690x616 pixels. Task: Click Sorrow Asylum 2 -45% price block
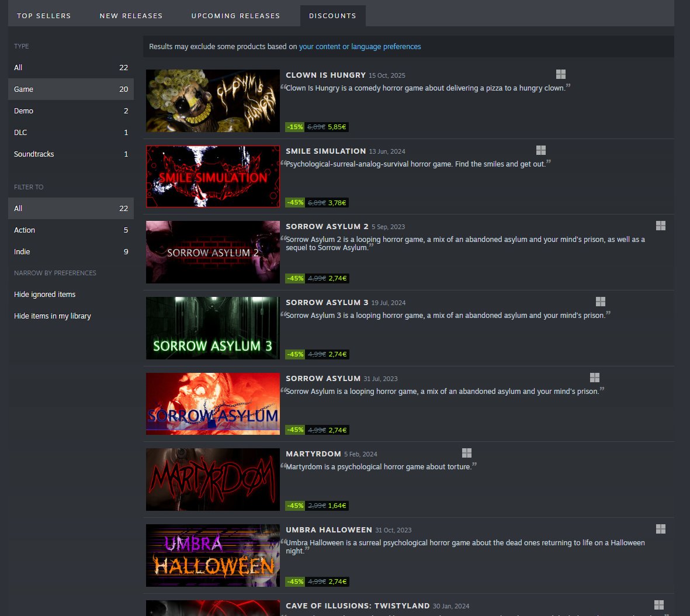click(317, 278)
